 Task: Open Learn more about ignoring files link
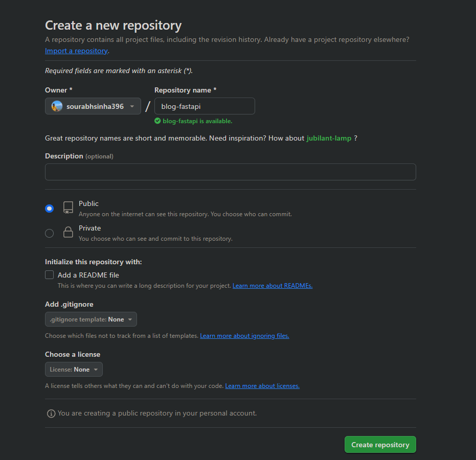(244, 336)
